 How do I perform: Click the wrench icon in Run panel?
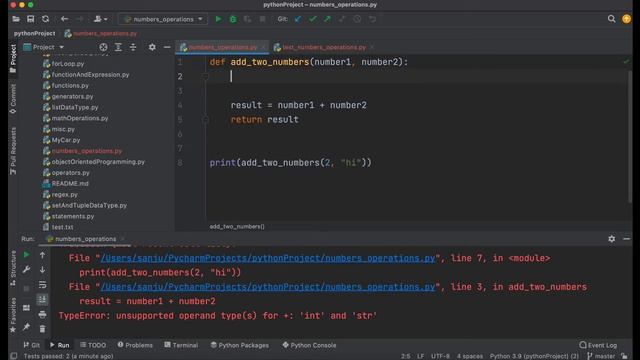[x=27, y=269]
